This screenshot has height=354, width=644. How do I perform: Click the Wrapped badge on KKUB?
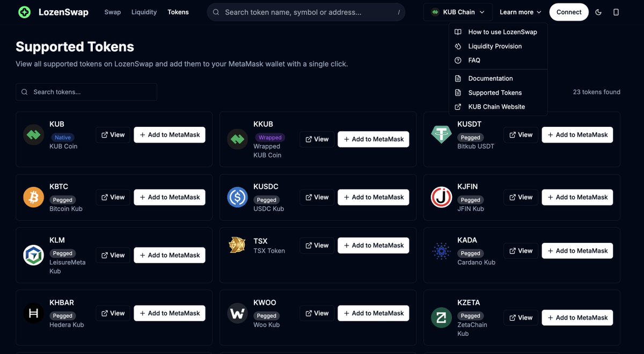coord(269,138)
